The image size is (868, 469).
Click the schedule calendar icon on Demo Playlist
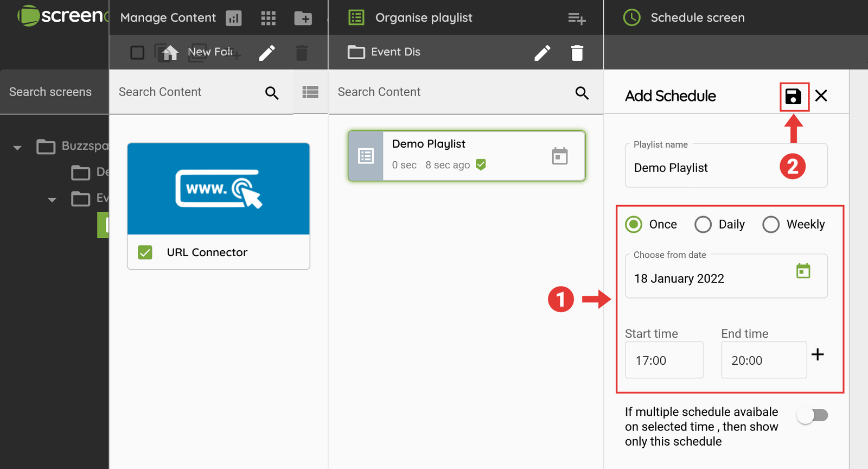point(559,156)
